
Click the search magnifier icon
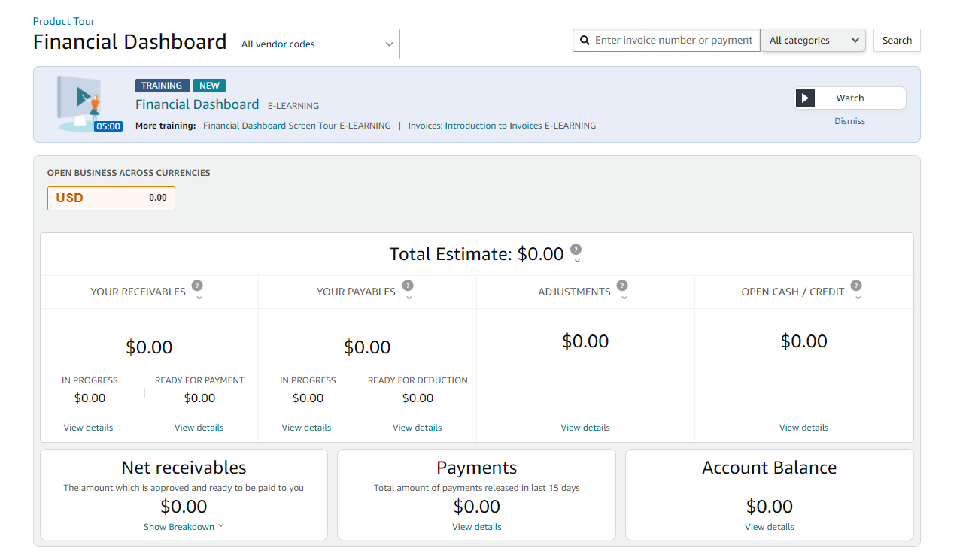tap(585, 41)
